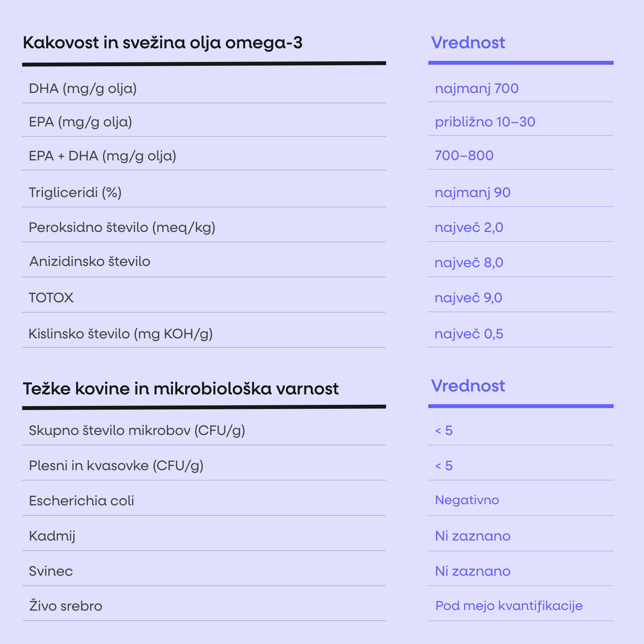Select the Plesni in kvasovke (CFU/g) label
The width and height of the screenshot is (644, 644).
[116, 466]
